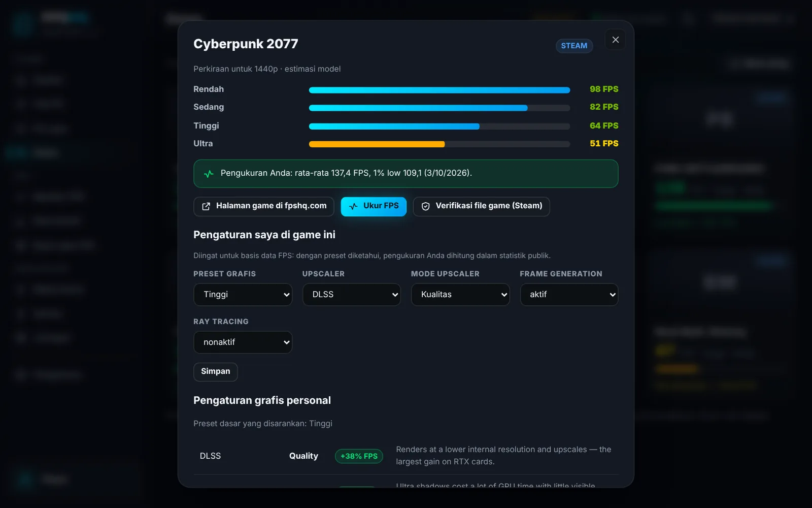
Task: Click the "Sedang" quality label
Action: tap(209, 107)
